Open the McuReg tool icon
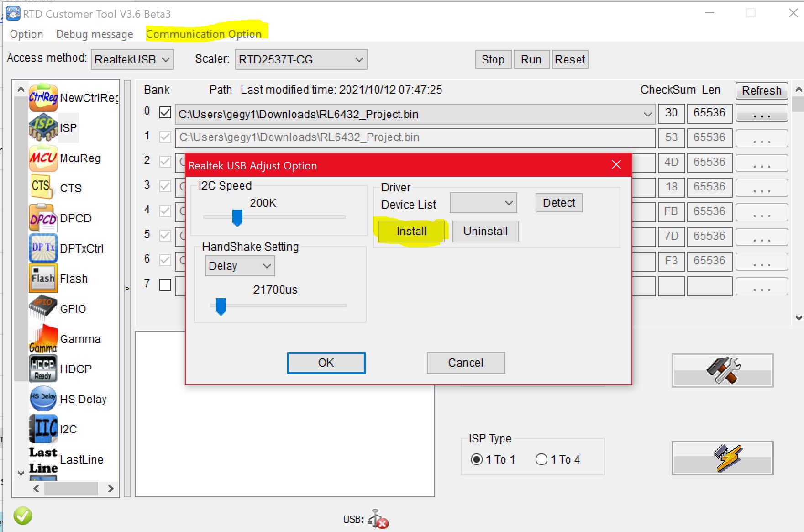Screen dimensions: 804x532 [x=43, y=158]
